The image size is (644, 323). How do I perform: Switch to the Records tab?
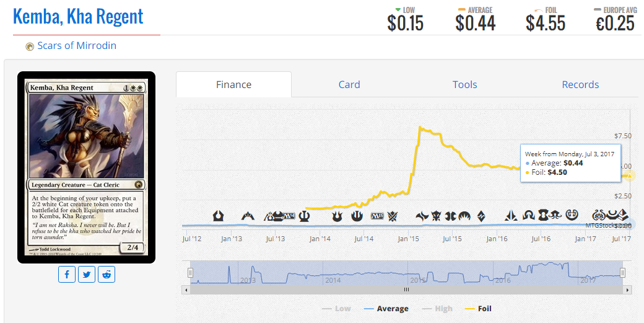(x=580, y=85)
